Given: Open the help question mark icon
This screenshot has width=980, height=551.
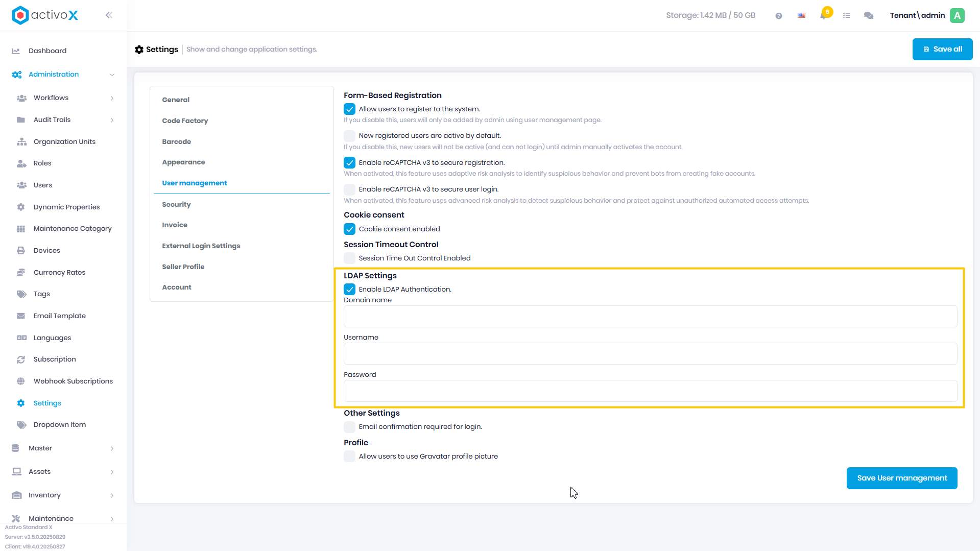Looking at the screenshot, I should (x=778, y=16).
